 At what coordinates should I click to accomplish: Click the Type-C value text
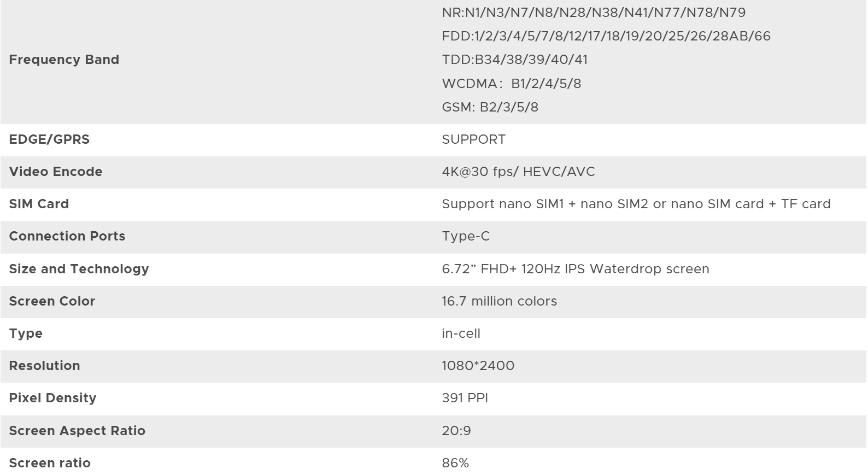point(465,236)
